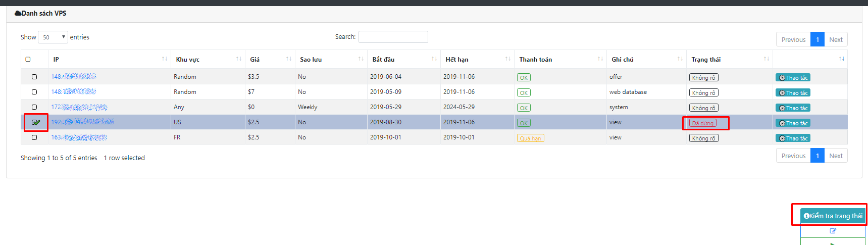Toggle the select-all checkbox in table header
This screenshot has height=245, width=868.
click(28, 59)
